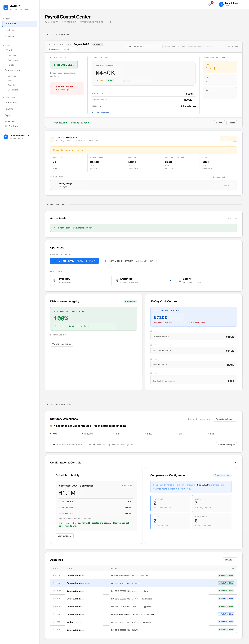249x644 pixels.
Task: Go to Compliance in sidebar
Action: 20,103
